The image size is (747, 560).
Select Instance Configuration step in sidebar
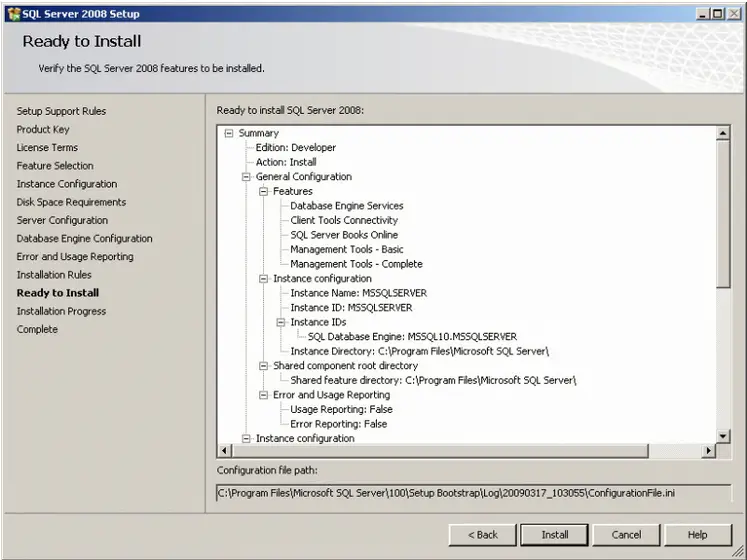[x=67, y=183]
